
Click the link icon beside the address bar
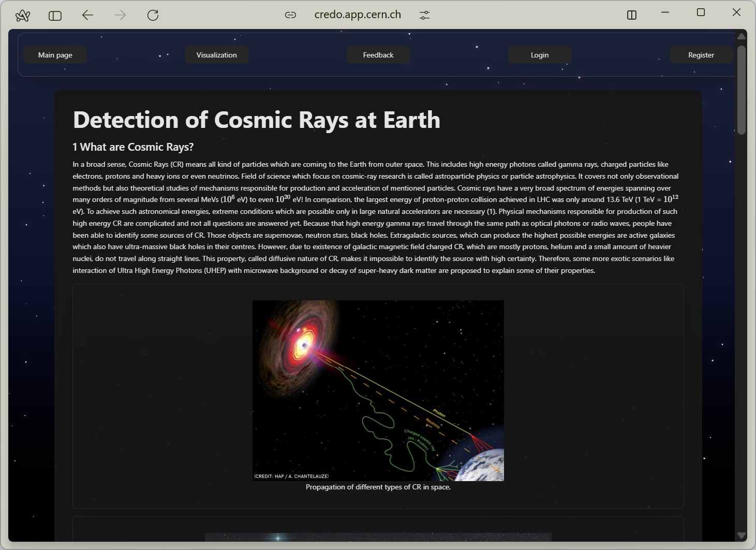point(290,15)
